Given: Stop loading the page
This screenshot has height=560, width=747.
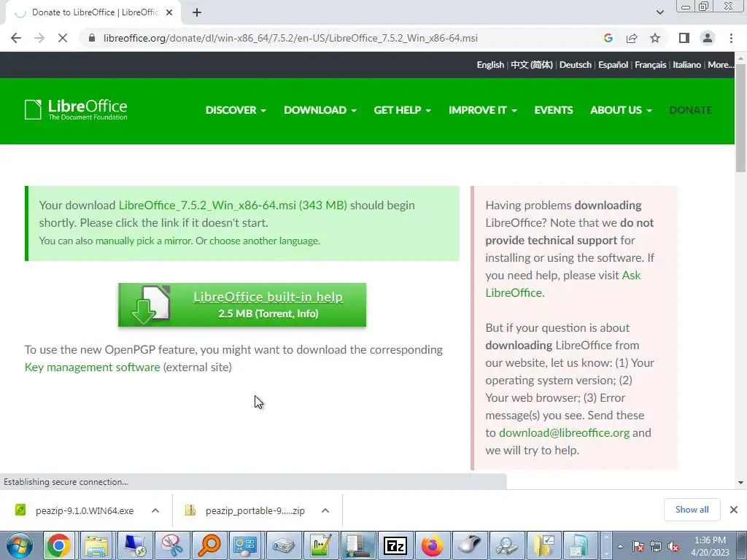Looking at the screenshot, I should click(x=63, y=38).
